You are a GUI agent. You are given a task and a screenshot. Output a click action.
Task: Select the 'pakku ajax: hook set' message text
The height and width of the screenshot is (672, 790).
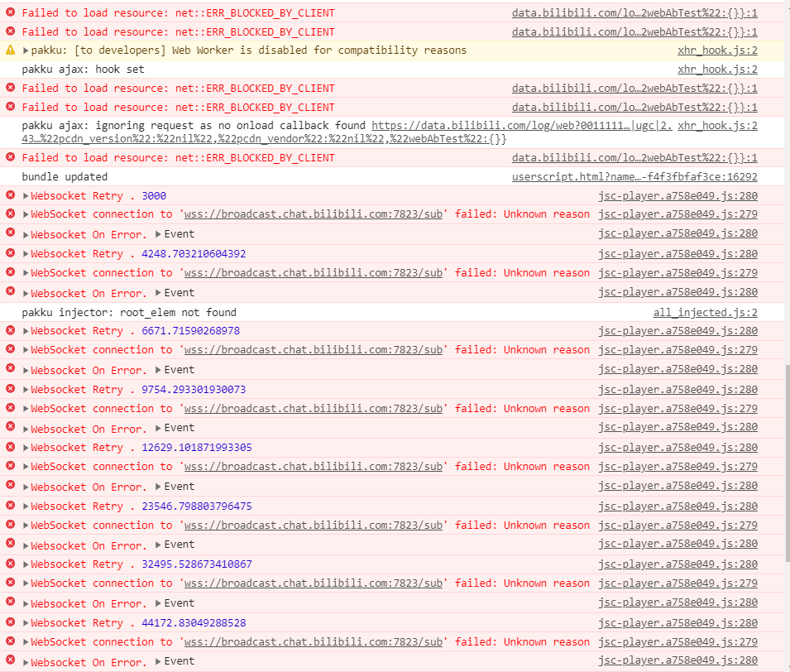[83, 69]
